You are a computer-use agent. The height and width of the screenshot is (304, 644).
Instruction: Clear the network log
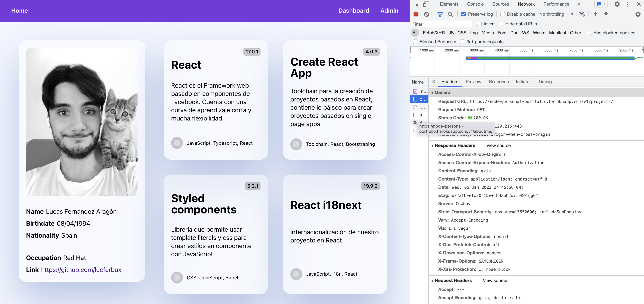click(x=427, y=14)
